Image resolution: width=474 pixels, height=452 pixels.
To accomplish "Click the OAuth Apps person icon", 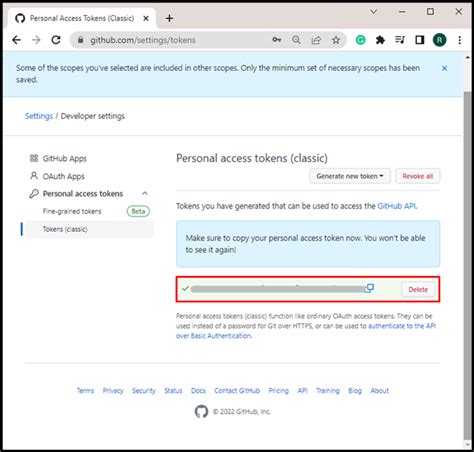I will point(34,176).
